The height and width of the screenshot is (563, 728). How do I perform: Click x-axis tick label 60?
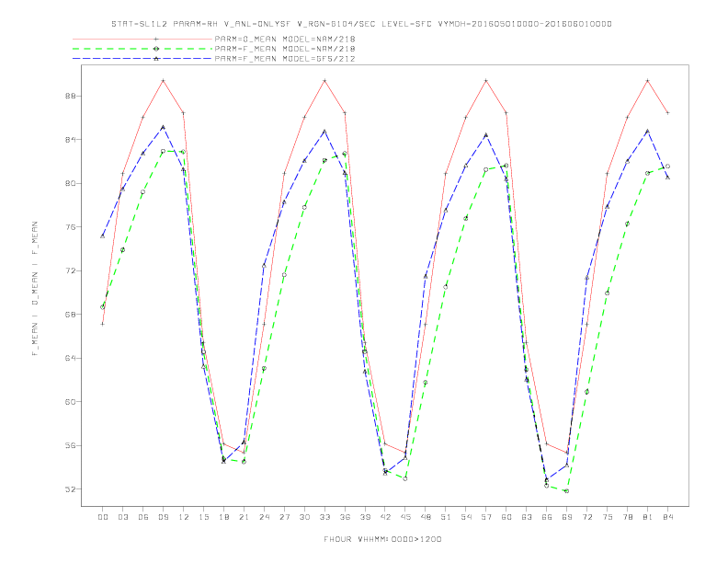point(506,517)
